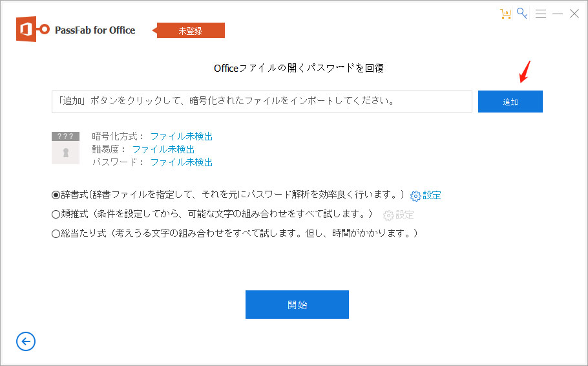Viewport: 588px width, 366px height.
Task: Click the greyed settings gear for 類推式
Action: click(388, 215)
